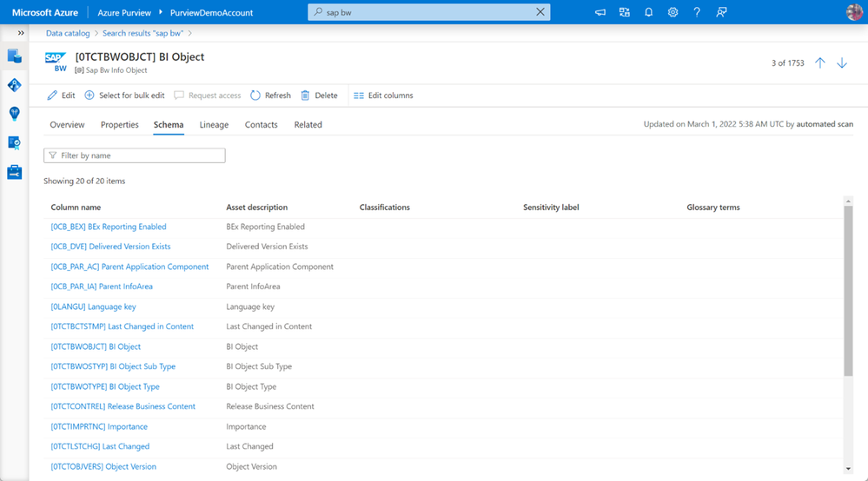This screenshot has width=868, height=481.
Task: Open [0CB_PAR_AC] Parent Application Component column
Action: click(x=129, y=267)
